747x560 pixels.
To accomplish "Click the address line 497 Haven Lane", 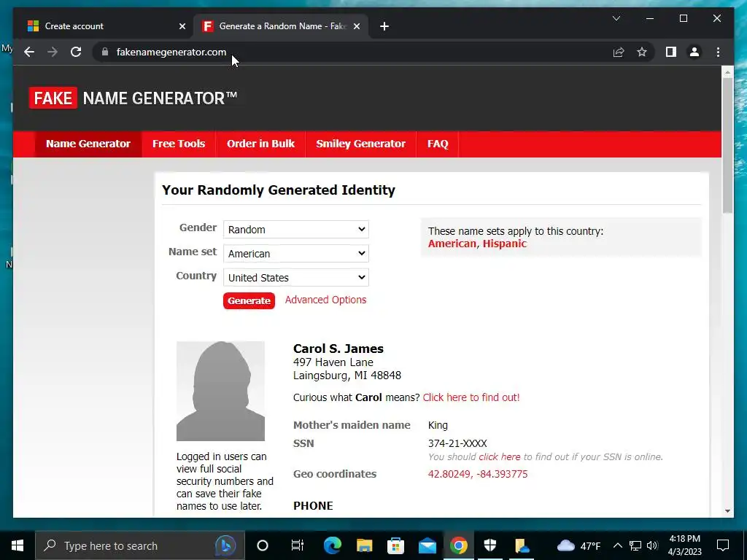I will (333, 362).
